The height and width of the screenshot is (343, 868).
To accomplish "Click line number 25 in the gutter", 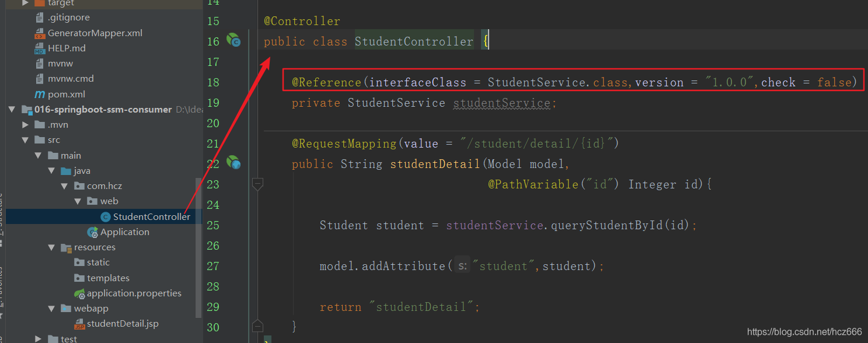I will coord(212,225).
